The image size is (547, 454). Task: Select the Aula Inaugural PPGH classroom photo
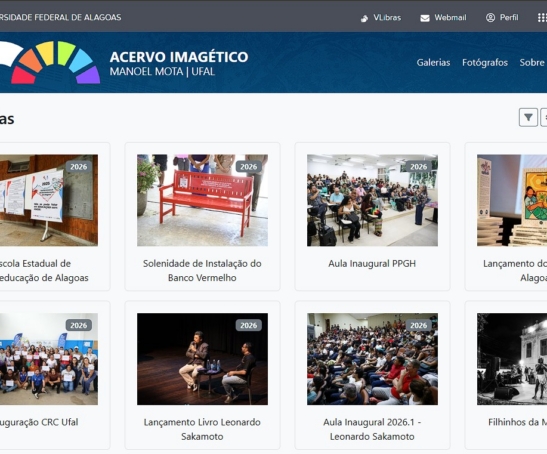[x=372, y=200]
